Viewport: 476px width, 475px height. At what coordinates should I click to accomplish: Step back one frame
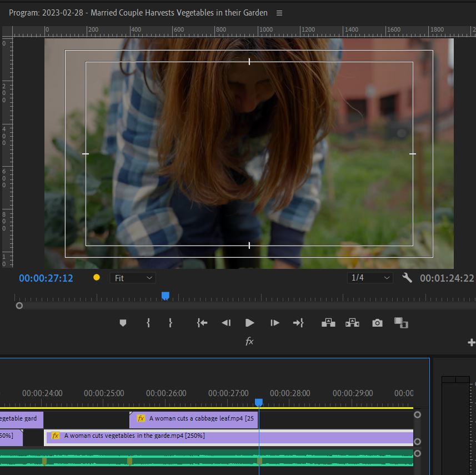click(227, 323)
